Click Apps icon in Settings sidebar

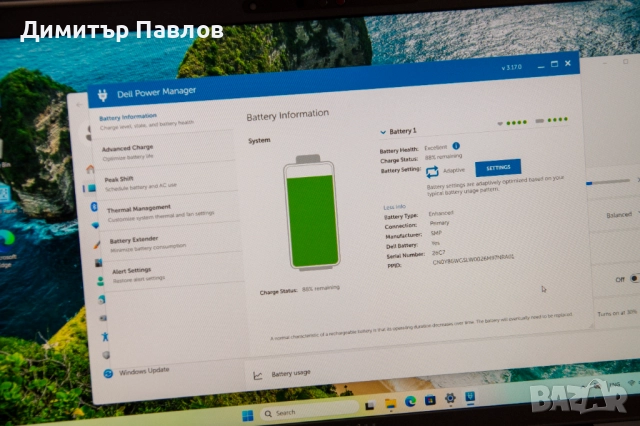[x=98, y=263]
